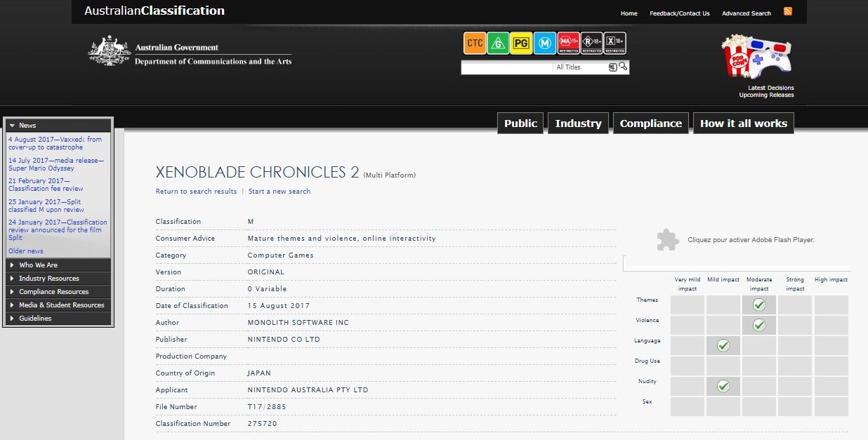Open the RSS feed icon

click(788, 12)
